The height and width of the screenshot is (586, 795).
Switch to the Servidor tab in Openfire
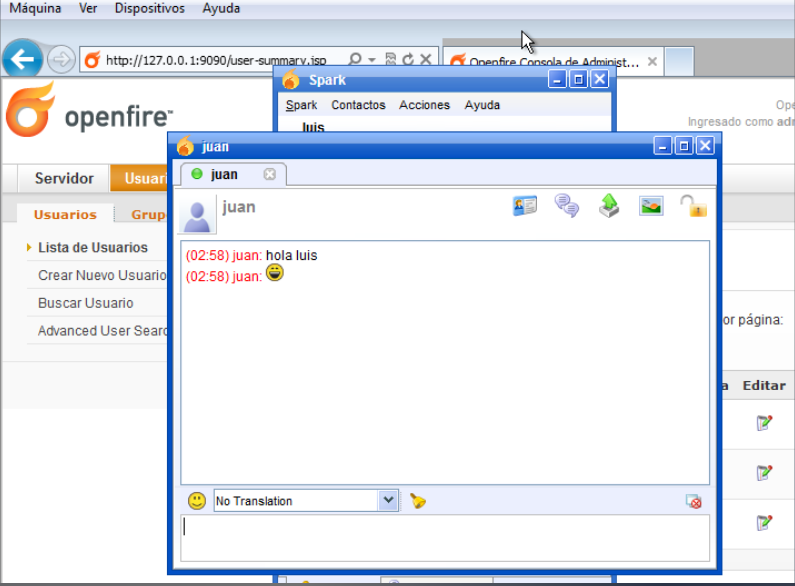point(64,178)
